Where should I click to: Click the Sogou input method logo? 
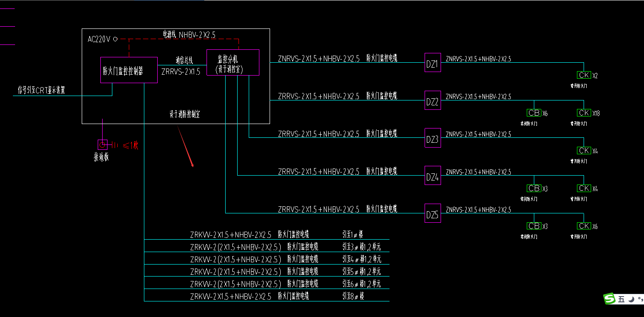(x=609, y=299)
